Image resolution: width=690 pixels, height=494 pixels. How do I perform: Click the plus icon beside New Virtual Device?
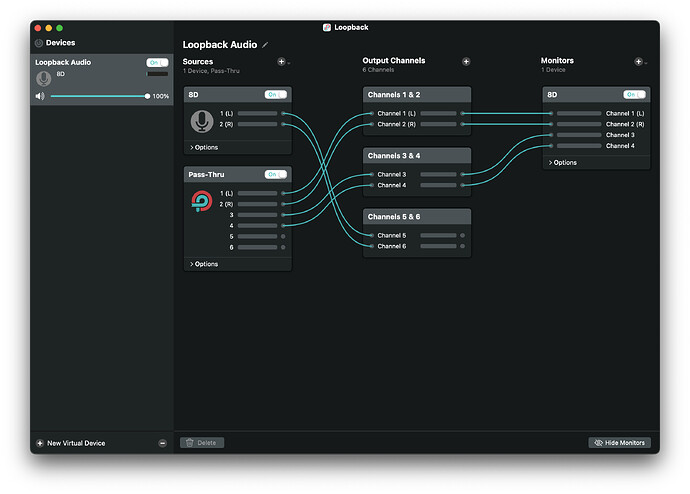point(40,443)
